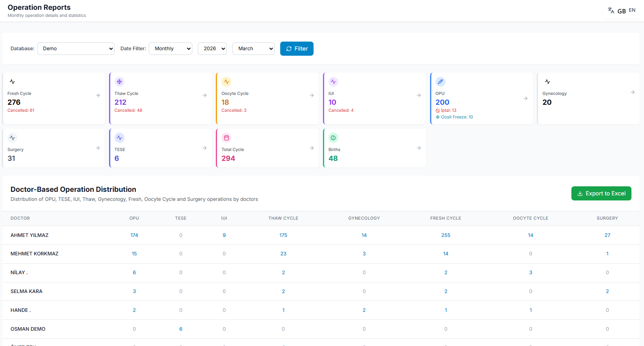Viewport: 644px width, 346px height.
Task: Open OPU details arrow
Action: point(525,98)
